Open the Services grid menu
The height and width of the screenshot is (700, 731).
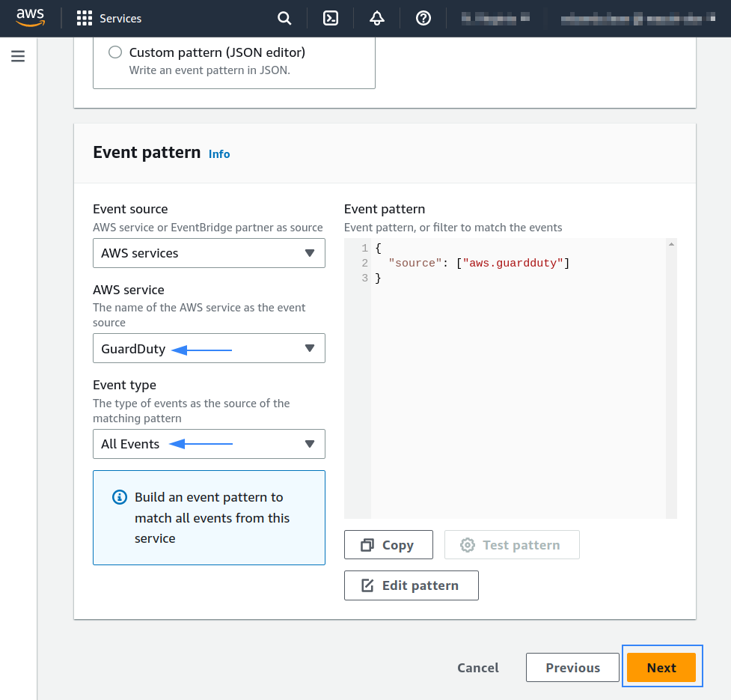pyautogui.click(x=85, y=18)
